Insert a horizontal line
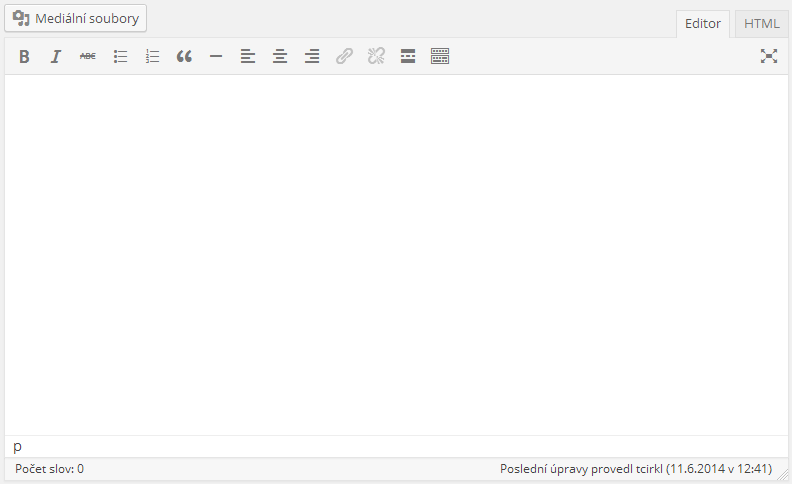Screen dimensions: 792x484 coord(216,56)
